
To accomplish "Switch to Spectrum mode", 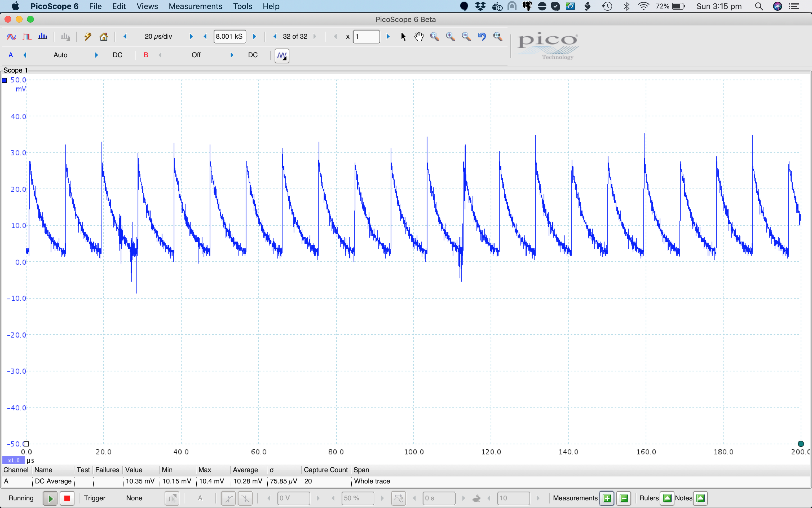I will [43, 36].
